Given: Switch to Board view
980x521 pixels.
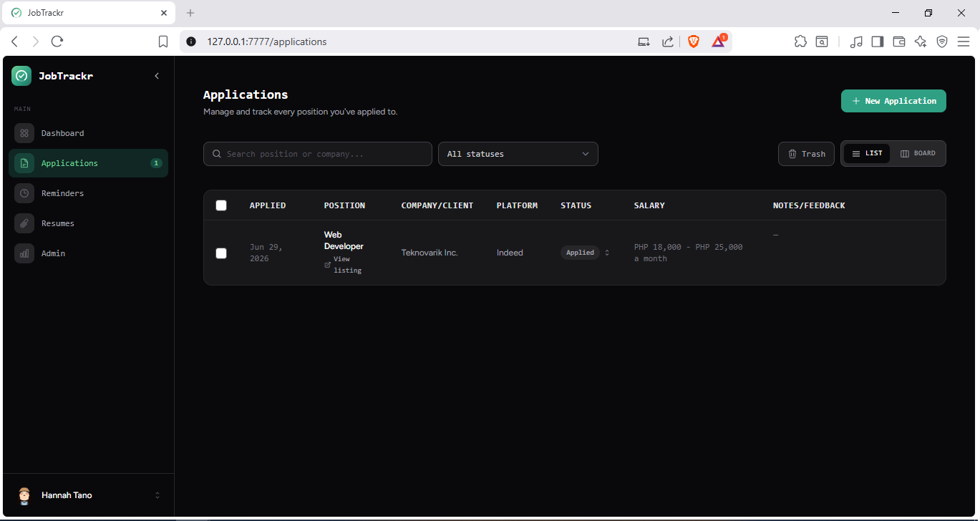Looking at the screenshot, I should 918,153.
